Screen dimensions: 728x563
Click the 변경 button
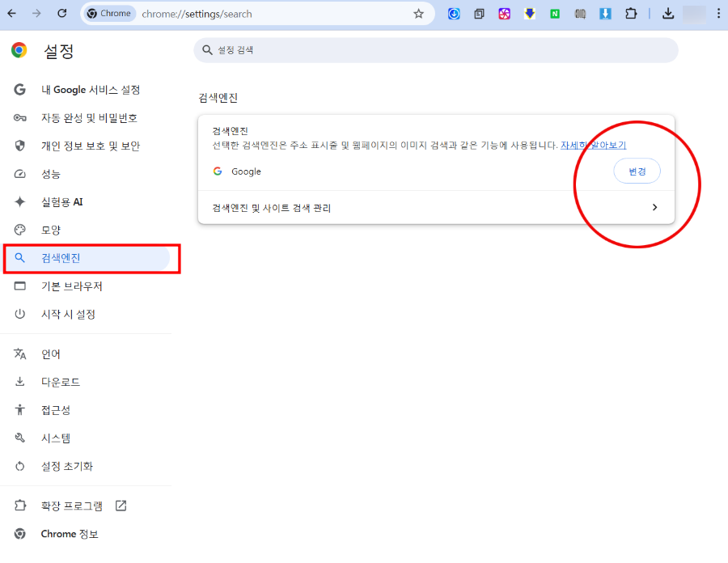(637, 171)
